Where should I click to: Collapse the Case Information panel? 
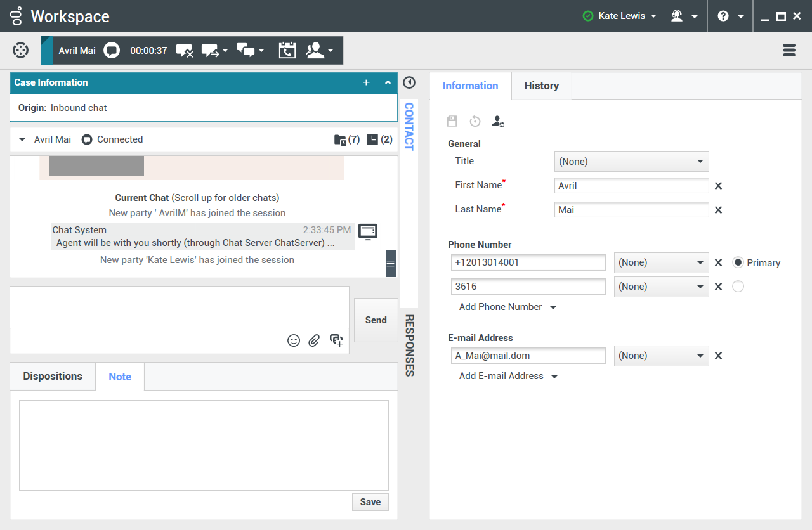388,82
